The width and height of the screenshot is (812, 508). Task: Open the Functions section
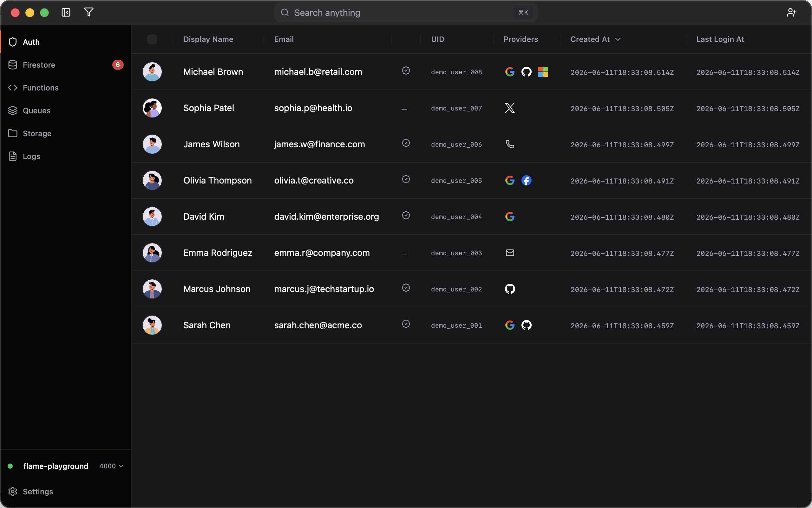pos(66,88)
